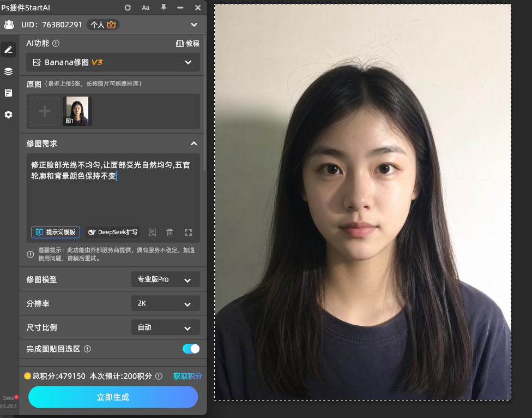The width and height of the screenshot is (532, 418).
Task: Click the UID: 763802291 text
Action: 52,25
